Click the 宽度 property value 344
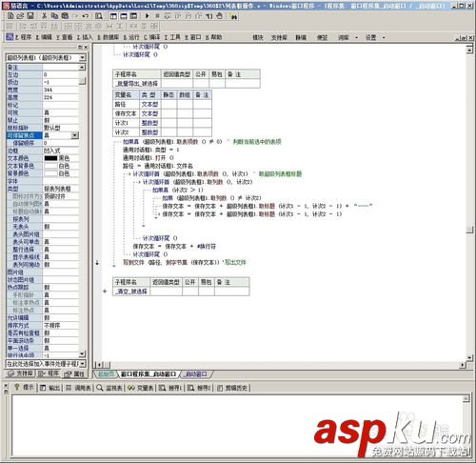Image resolution: width=476 pixels, height=463 pixels. pos(61,90)
